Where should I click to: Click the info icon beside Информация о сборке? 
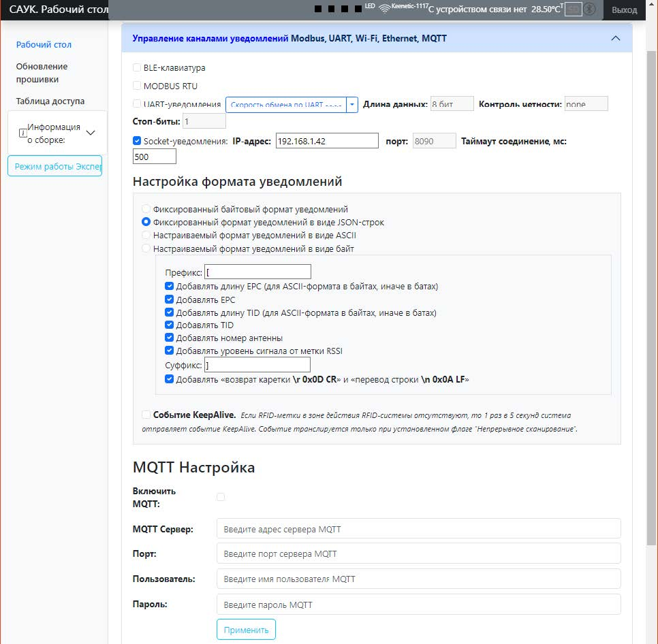pyautogui.click(x=22, y=133)
